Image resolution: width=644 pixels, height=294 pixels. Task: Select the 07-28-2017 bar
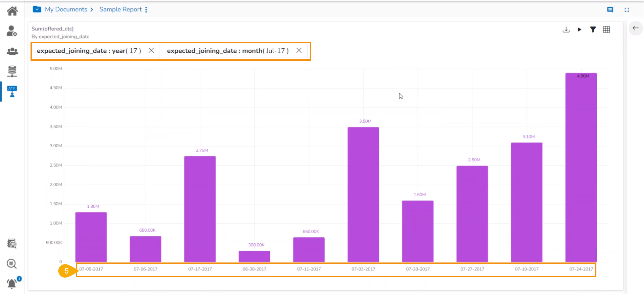pyautogui.click(x=418, y=231)
